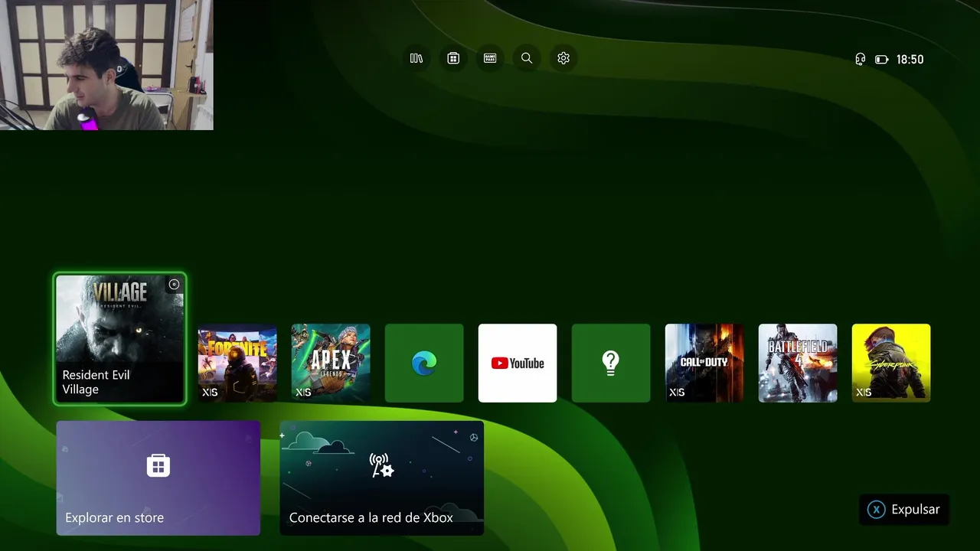This screenshot has height=551, width=980.
Task: Open My games & apps library icon
Action: (x=416, y=58)
